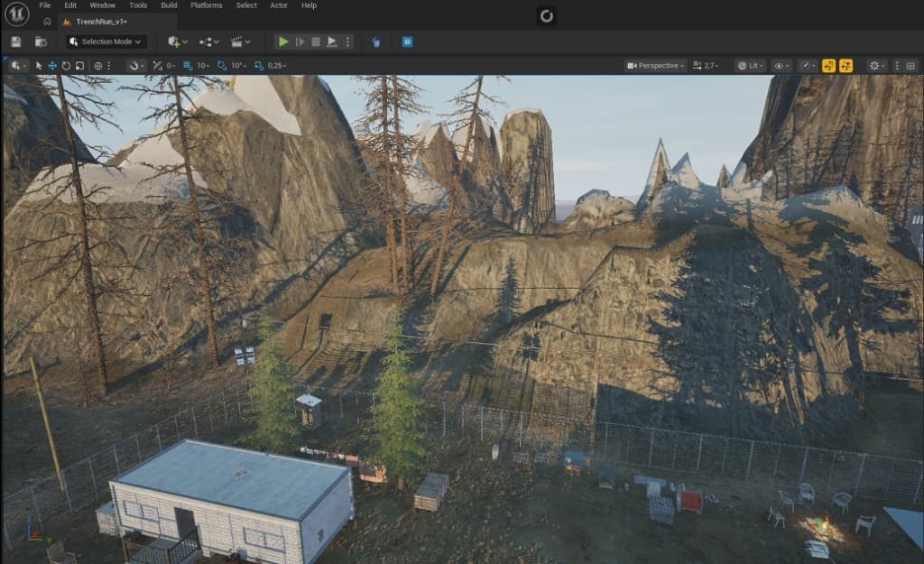Open the Actor menu
This screenshot has width=924, height=564.
coord(279,5)
